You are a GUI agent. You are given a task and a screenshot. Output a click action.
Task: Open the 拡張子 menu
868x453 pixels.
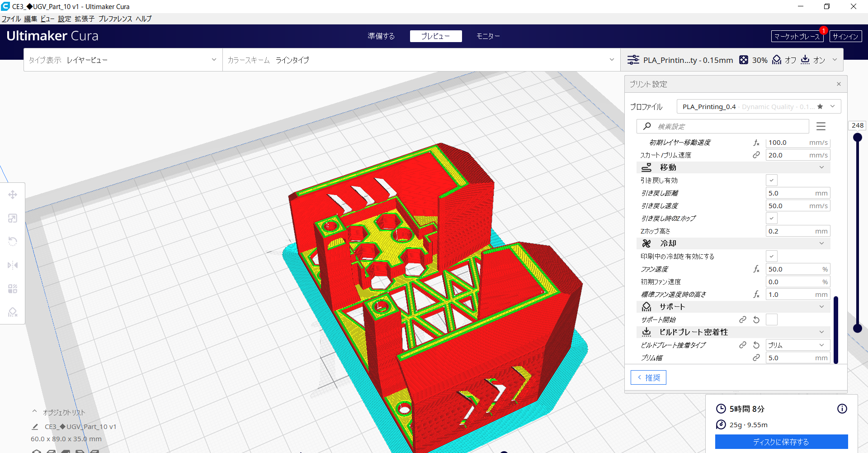[85, 19]
